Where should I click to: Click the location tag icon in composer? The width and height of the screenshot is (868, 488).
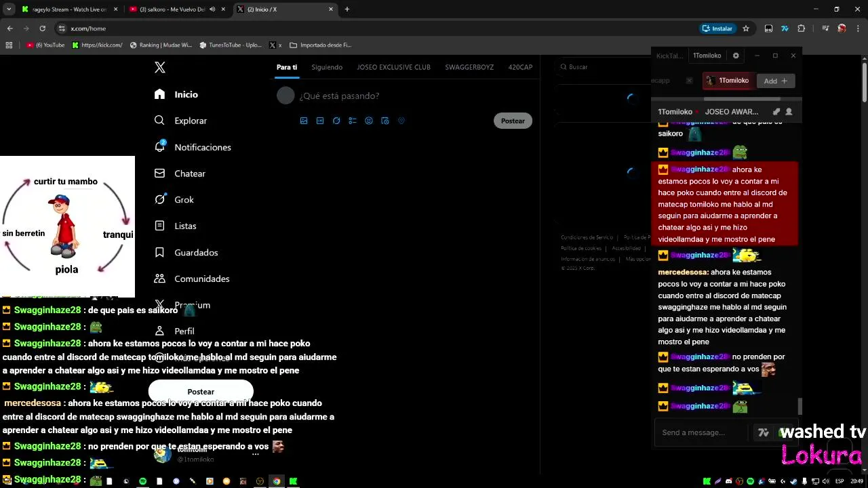[401, 121]
